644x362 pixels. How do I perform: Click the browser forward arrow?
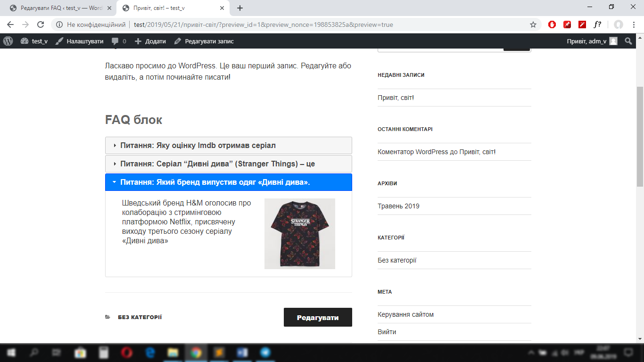point(25,25)
